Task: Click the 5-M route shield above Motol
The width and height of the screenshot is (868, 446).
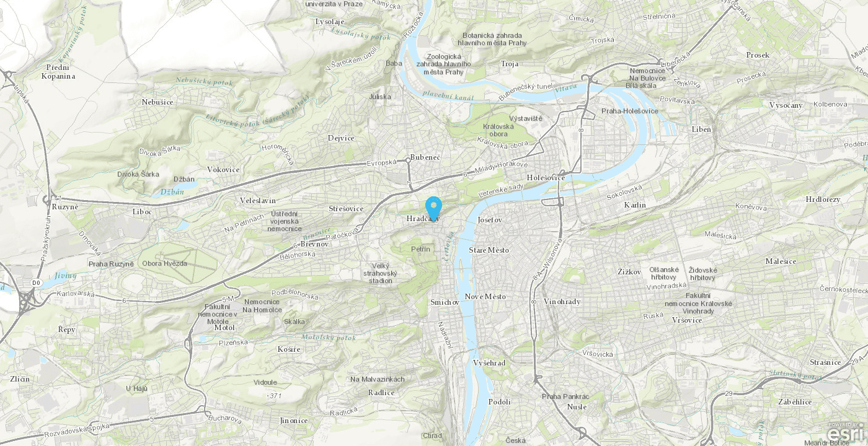Action: (x=229, y=300)
